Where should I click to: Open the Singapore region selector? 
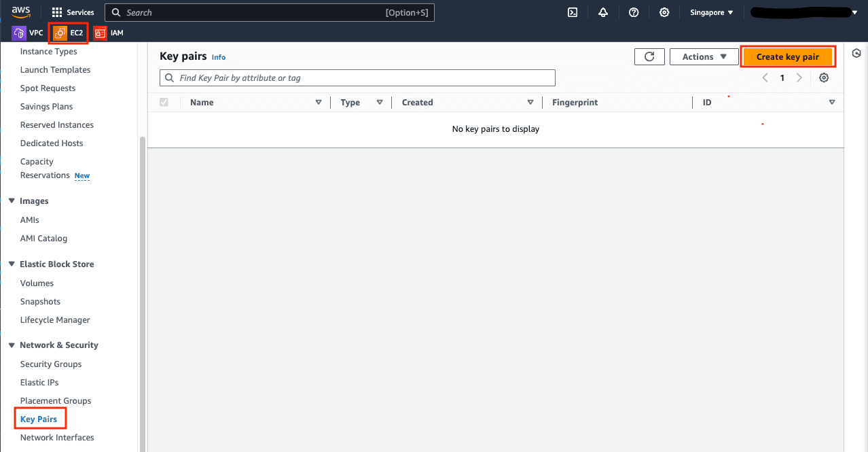tap(711, 12)
